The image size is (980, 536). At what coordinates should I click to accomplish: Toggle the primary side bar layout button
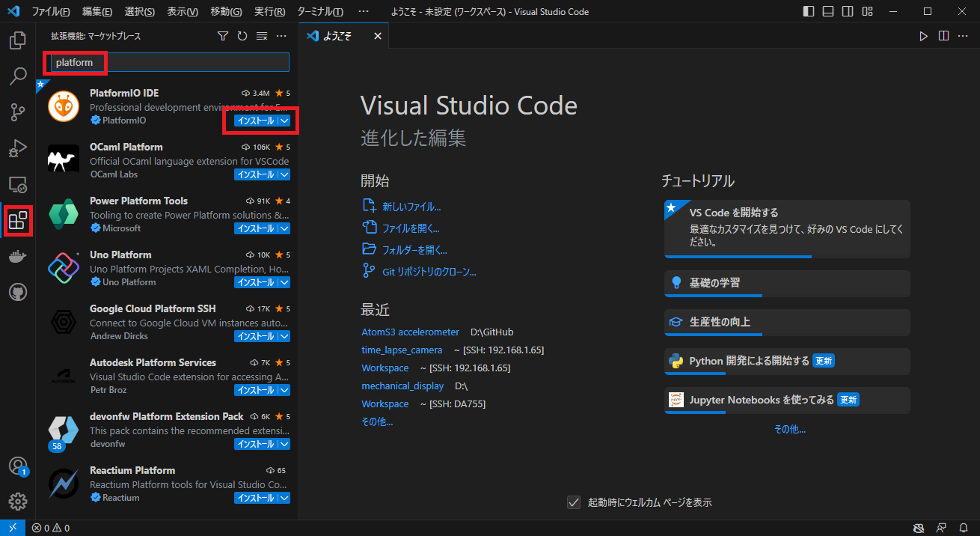coord(809,12)
